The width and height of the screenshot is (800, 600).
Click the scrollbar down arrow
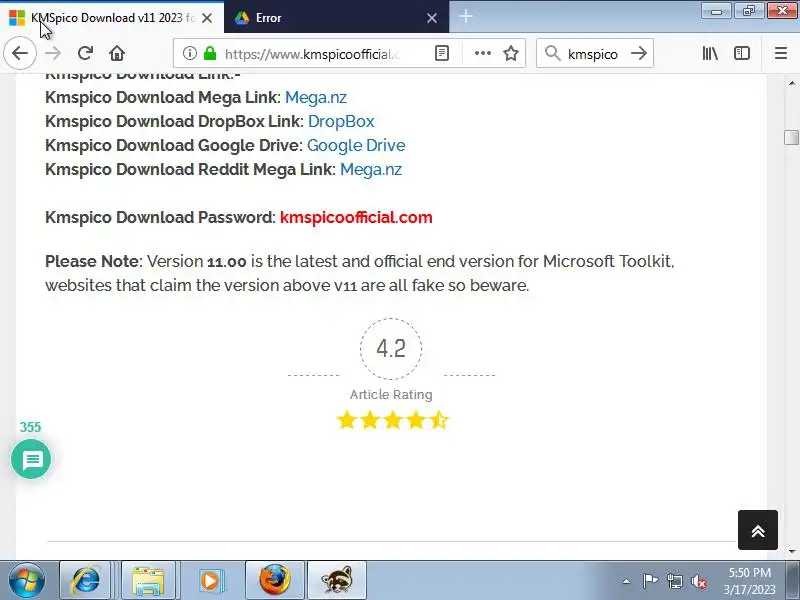791,552
